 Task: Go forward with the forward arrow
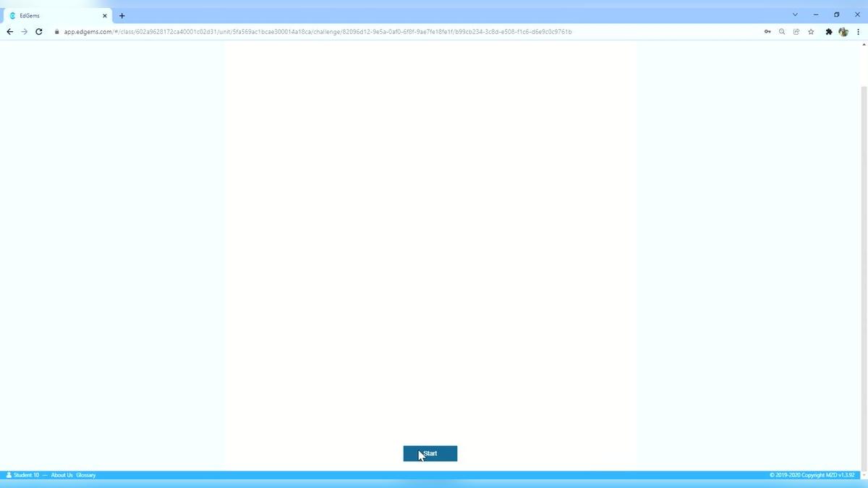24,32
